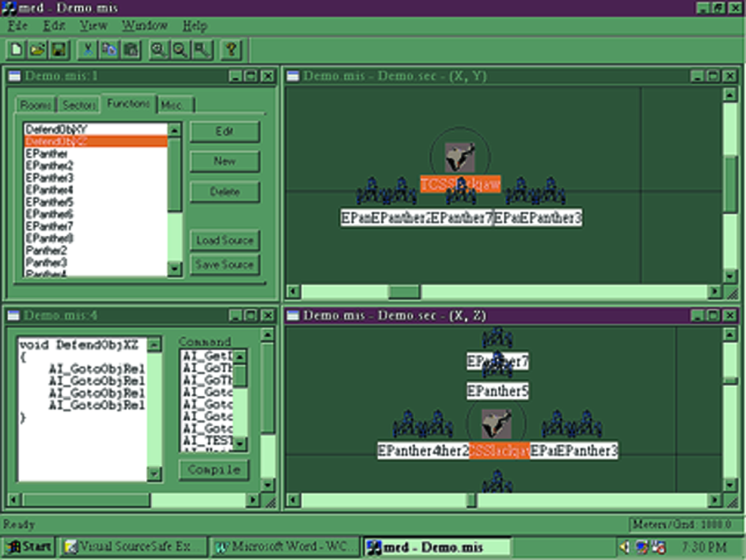Click the Delete function button
Viewport: 746px width, 560px height.
[224, 192]
